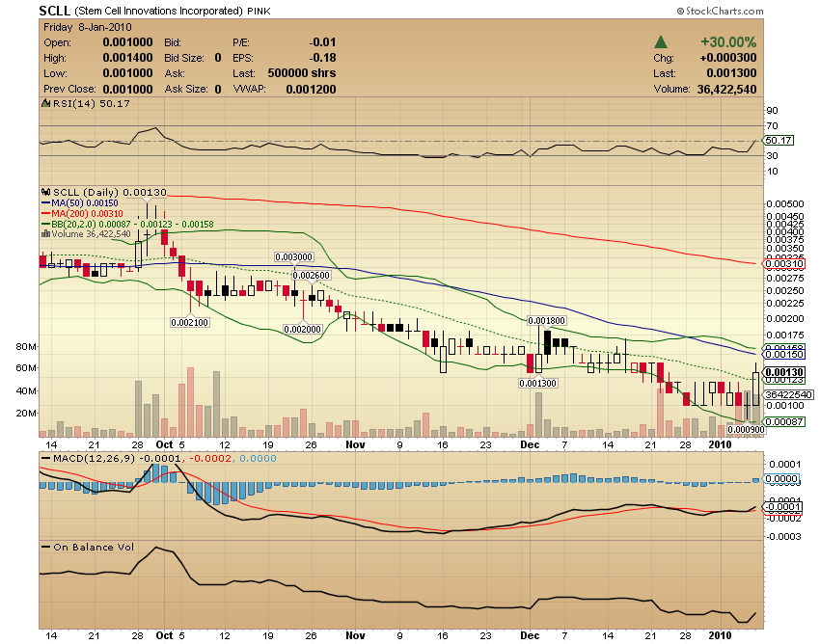Click the High value 0.001400

(x=127, y=58)
